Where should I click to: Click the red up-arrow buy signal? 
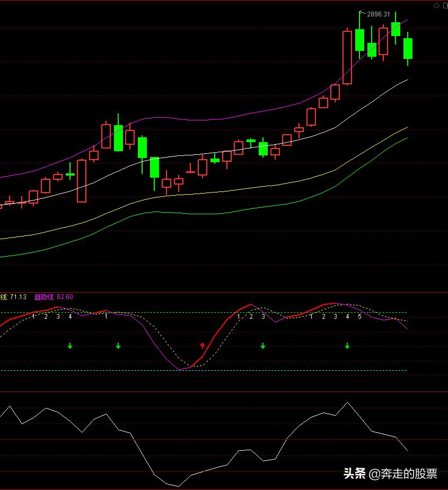click(203, 345)
